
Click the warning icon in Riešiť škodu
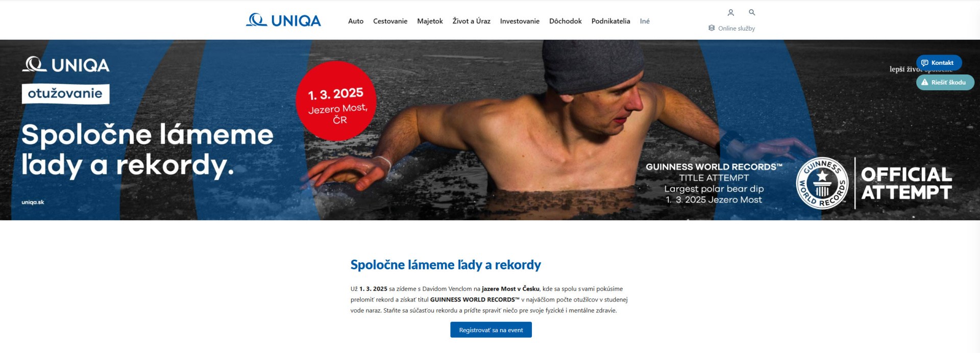pos(924,82)
